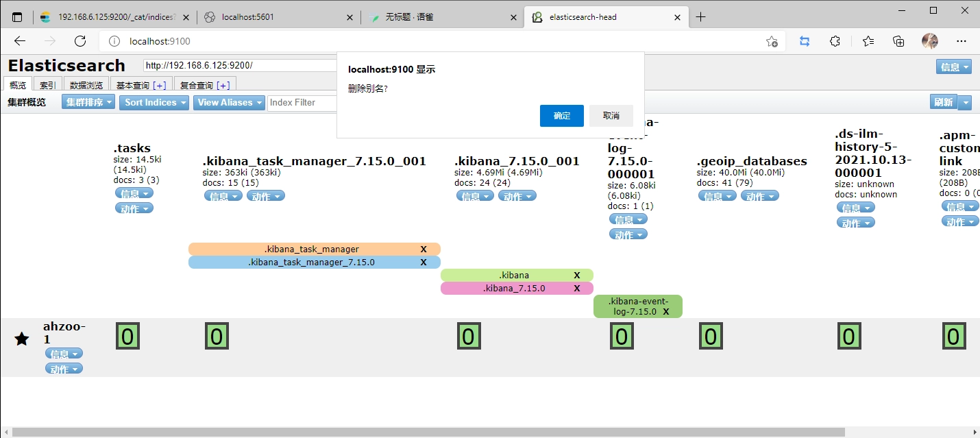Expand the 集群排序 dropdown
The height and width of the screenshot is (438, 980).
tap(89, 102)
